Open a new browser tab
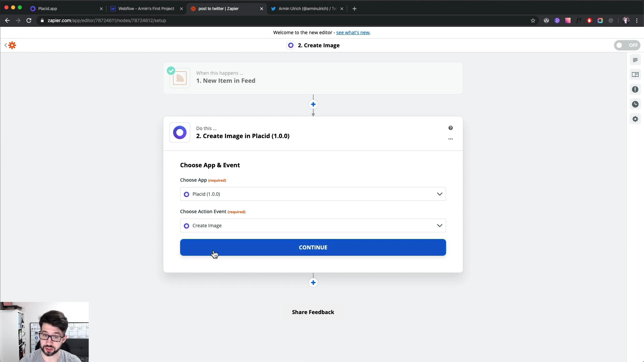The height and width of the screenshot is (362, 644). [355, 9]
